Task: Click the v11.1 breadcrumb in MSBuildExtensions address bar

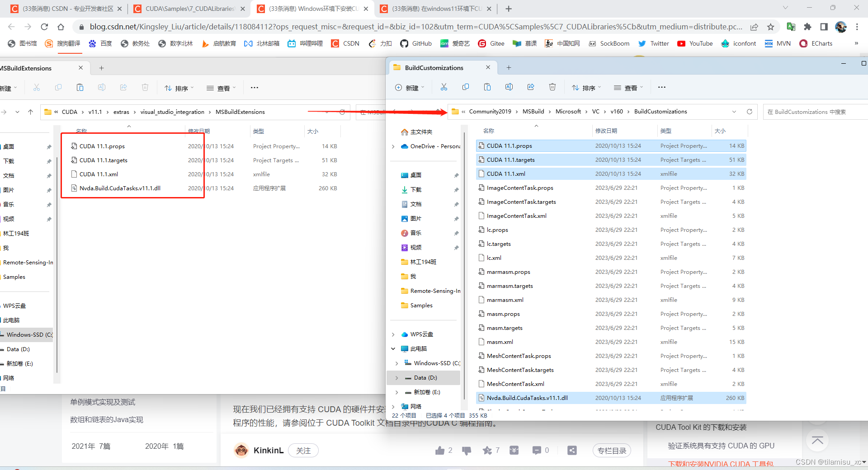Action: [x=95, y=112]
